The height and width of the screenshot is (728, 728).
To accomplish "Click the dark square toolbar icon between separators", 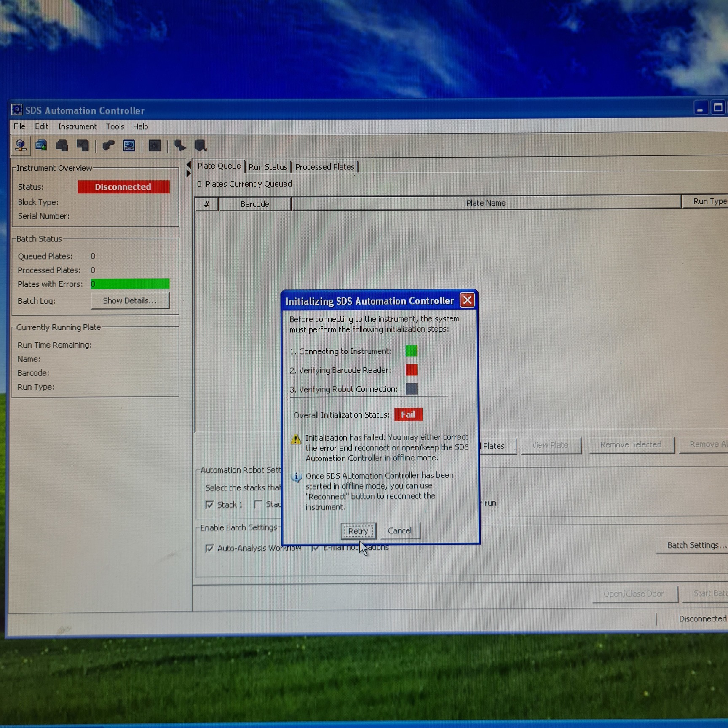I will (155, 146).
